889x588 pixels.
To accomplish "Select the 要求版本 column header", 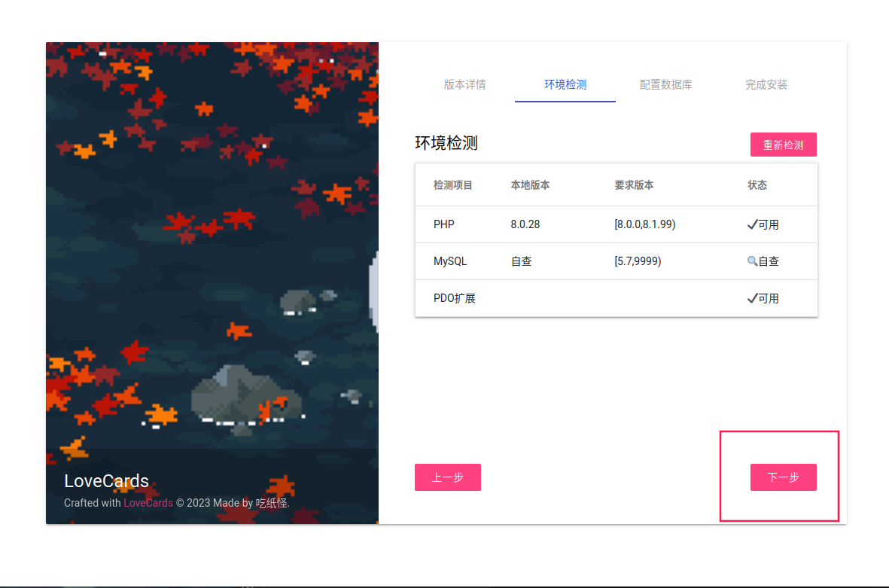I will click(x=634, y=185).
